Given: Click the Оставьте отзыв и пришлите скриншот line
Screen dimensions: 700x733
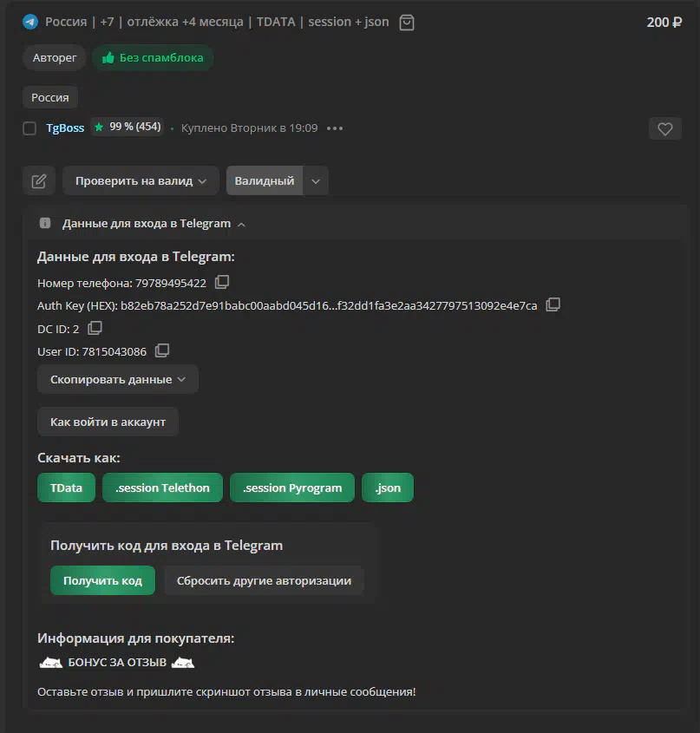Looking at the screenshot, I should (x=226, y=692).
